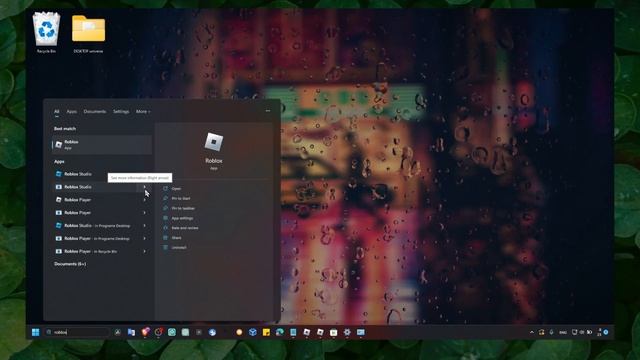The image size is (640, 360).
Task: Choose Pin to taskbar for Roblox
Action: (x=183, y=208)
